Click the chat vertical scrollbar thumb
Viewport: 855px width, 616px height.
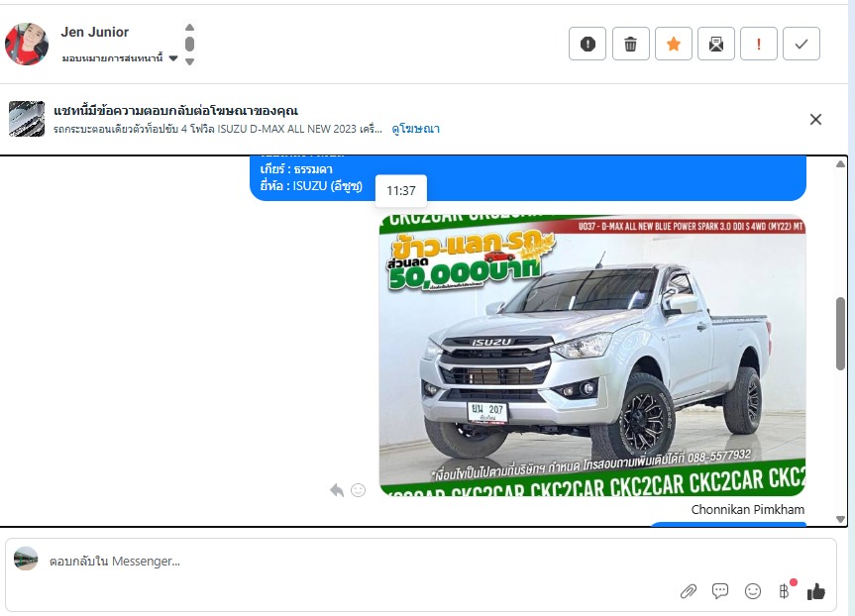[x=840, y=334]
